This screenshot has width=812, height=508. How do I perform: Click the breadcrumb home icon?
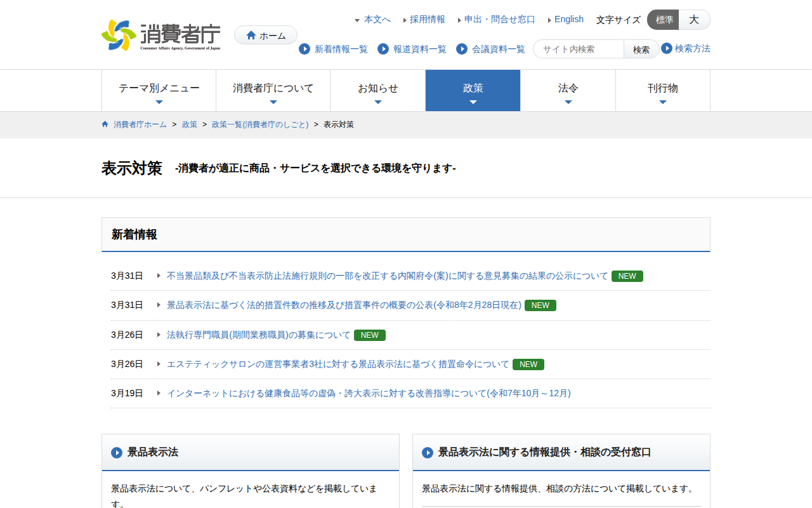point(105,124)
